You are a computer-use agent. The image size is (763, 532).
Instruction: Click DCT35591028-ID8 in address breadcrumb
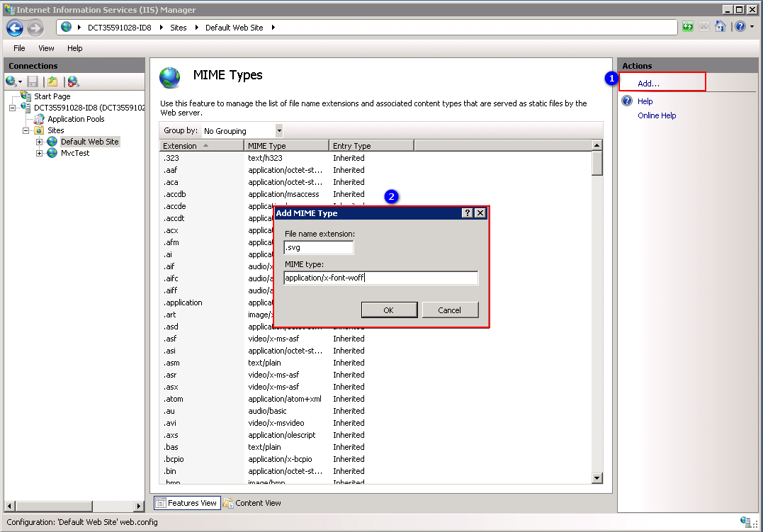(119, 28)
